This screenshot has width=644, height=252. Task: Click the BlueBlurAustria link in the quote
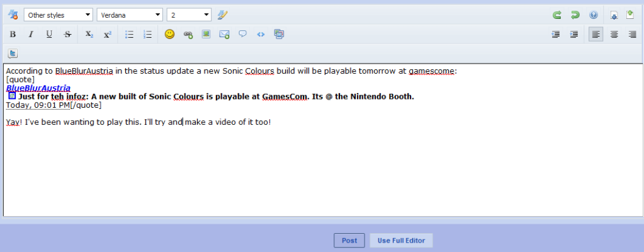pos(38,88)
